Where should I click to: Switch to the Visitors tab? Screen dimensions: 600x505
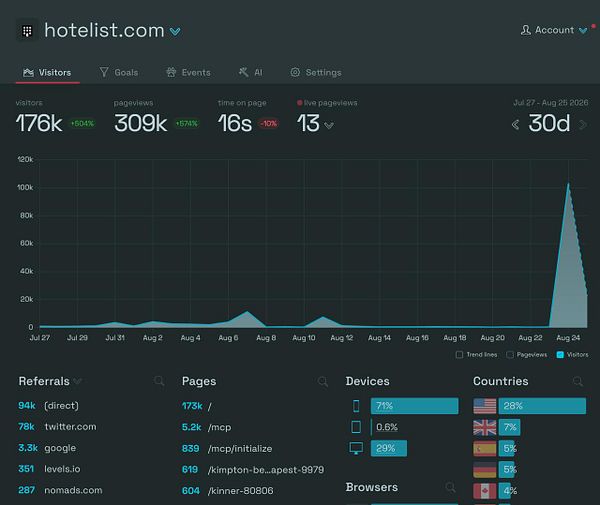tap(47, 72)
